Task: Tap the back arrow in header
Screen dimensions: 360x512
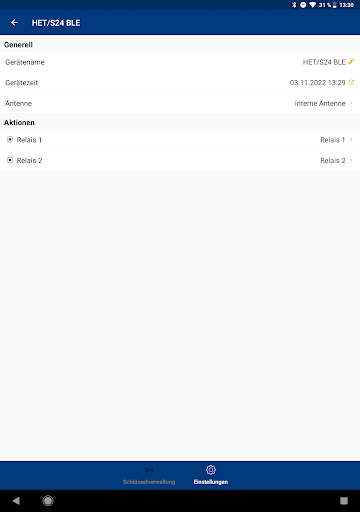Action: [x=14, y=23]
